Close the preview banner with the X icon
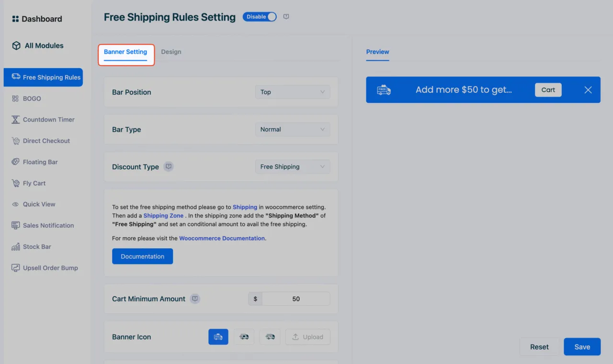Screen dimensions: 613x364 coord(588,90)
